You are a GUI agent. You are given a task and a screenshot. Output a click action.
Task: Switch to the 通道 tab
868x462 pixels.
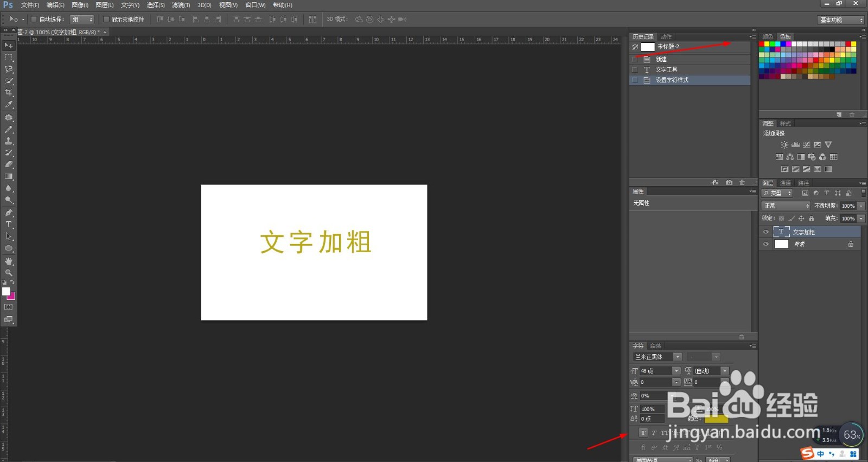pyautogui.click(x=786, y=183)
